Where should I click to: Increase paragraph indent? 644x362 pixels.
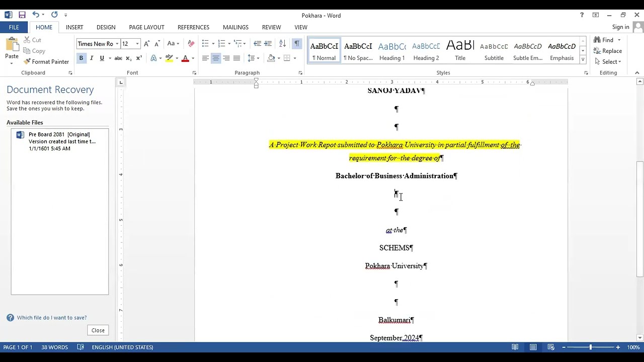(268, 44)
